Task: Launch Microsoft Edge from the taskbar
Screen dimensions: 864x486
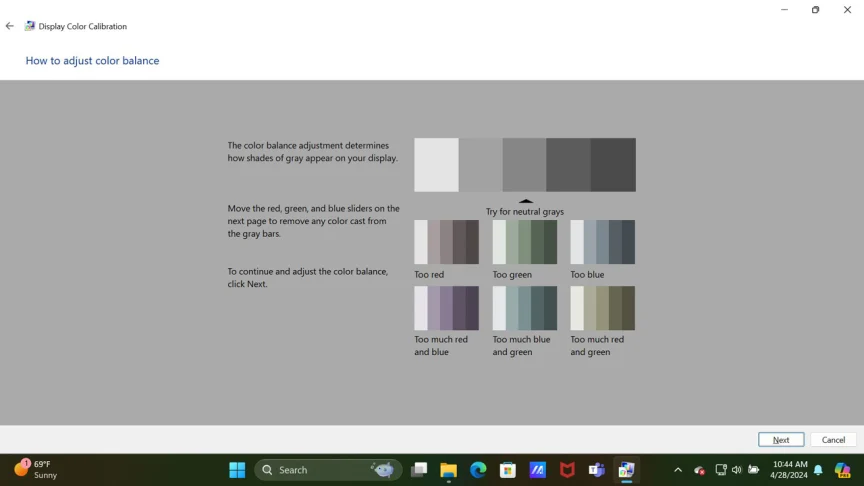Action: click(x=478, y=470)
